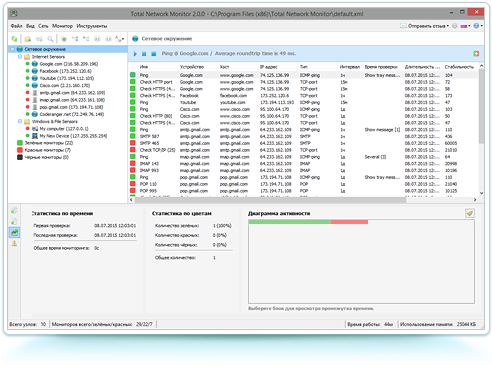Click the green segment of the activity diagram

coord(290,222)
